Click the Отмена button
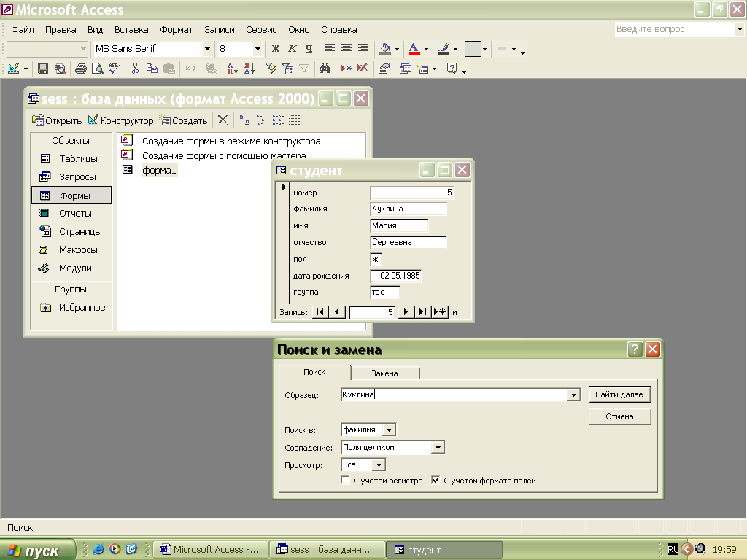 click(x=619, y=416)
